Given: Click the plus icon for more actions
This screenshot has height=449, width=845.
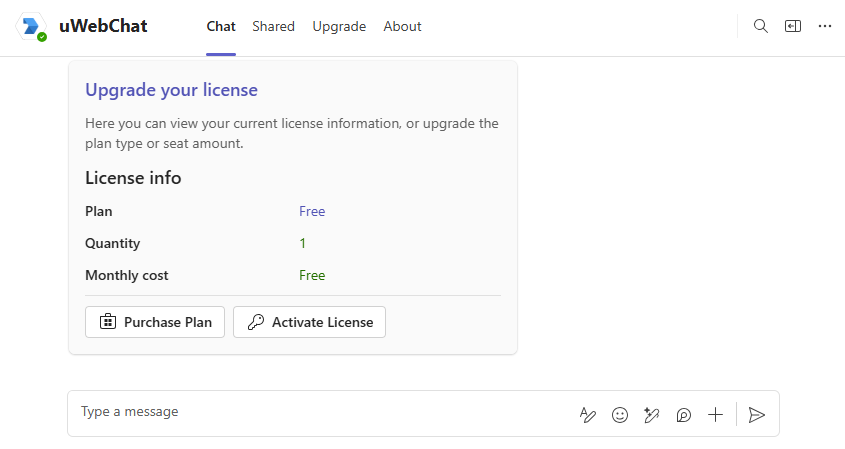Looking at the screenshot, I should [x=715, y=415].
